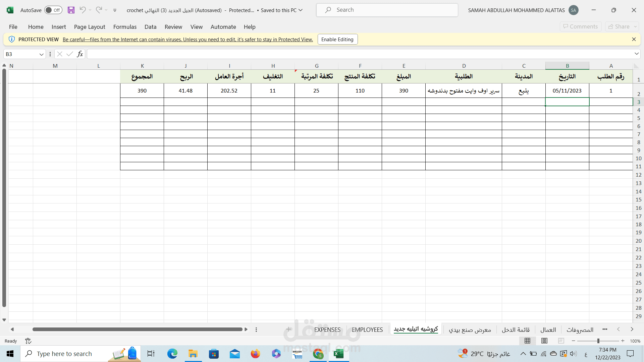Switch to EMPLOYEES sheet tab
The image size is (644, 362).
[367, 330]
